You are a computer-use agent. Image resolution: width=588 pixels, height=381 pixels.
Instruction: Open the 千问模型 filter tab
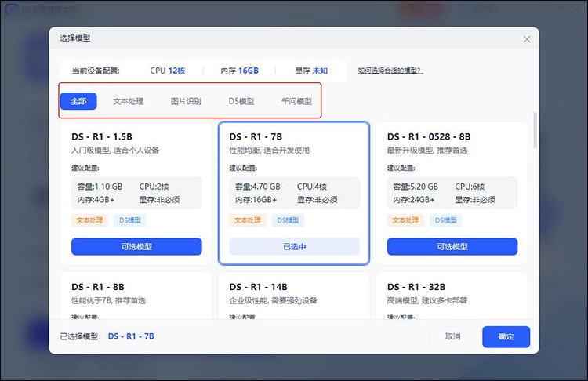click(296, 101)
